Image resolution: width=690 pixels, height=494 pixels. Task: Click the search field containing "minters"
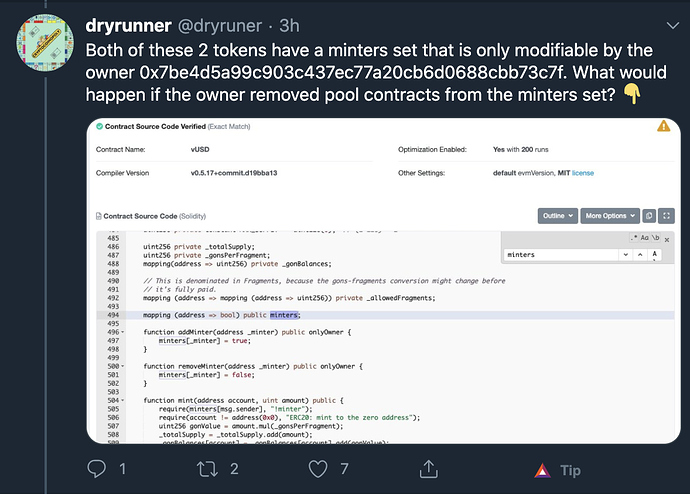(x=560, y=255)
